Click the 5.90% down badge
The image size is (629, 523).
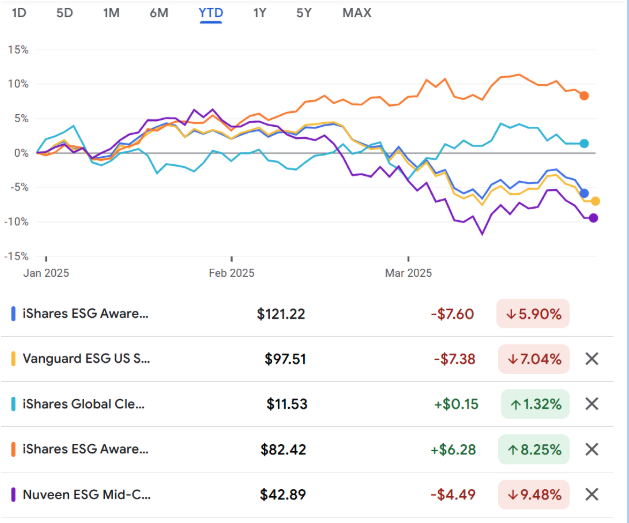tap(533, 314)
